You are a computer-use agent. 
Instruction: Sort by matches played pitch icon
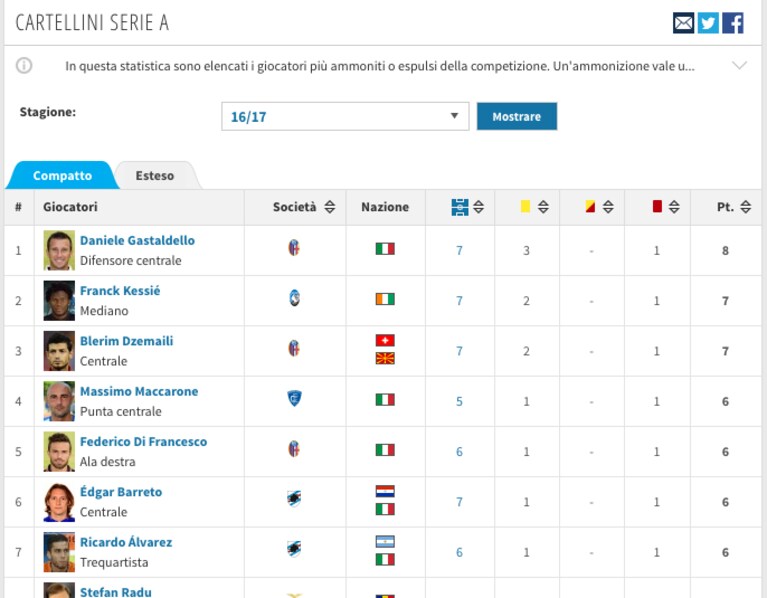pos(467,207)
